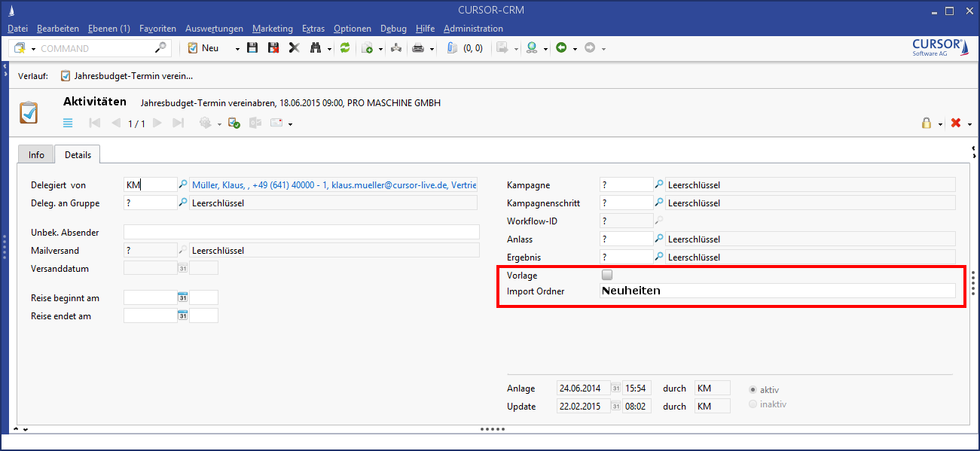980x451 pixels.
Task: Click the magnifier next to Kampagne field
Action: pyautogui.click(x=658, y=184)
